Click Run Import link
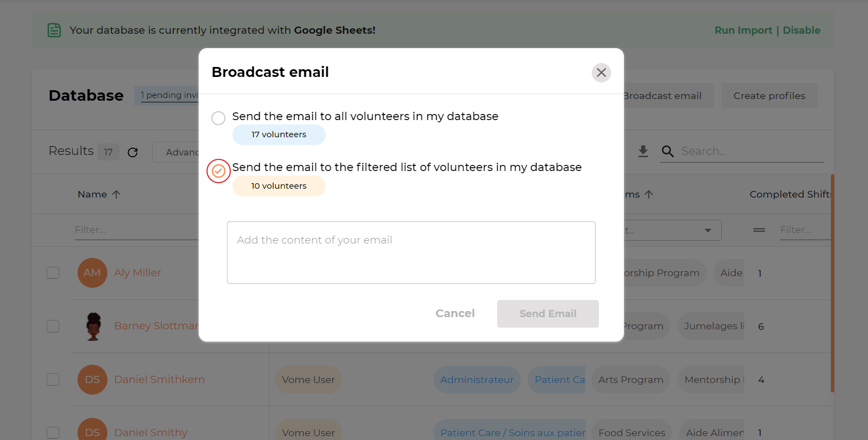 click(x=743, y=30)
